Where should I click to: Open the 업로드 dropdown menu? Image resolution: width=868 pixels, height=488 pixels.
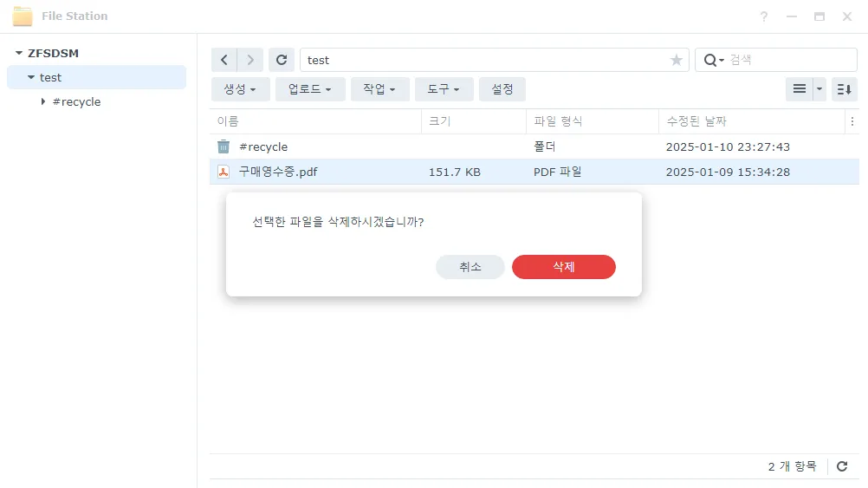[310, 89]
